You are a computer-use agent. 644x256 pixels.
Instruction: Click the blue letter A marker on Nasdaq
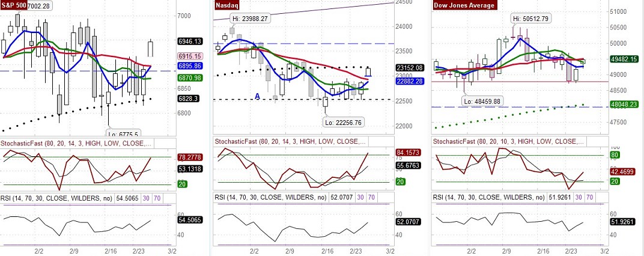point(257,96)
